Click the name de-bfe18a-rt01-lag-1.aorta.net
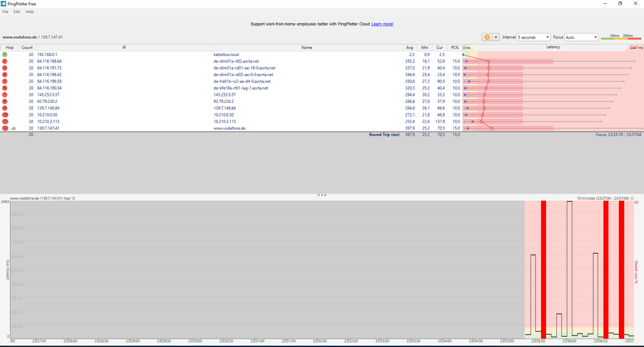644x347 pixels. click(x=240, y=88)
